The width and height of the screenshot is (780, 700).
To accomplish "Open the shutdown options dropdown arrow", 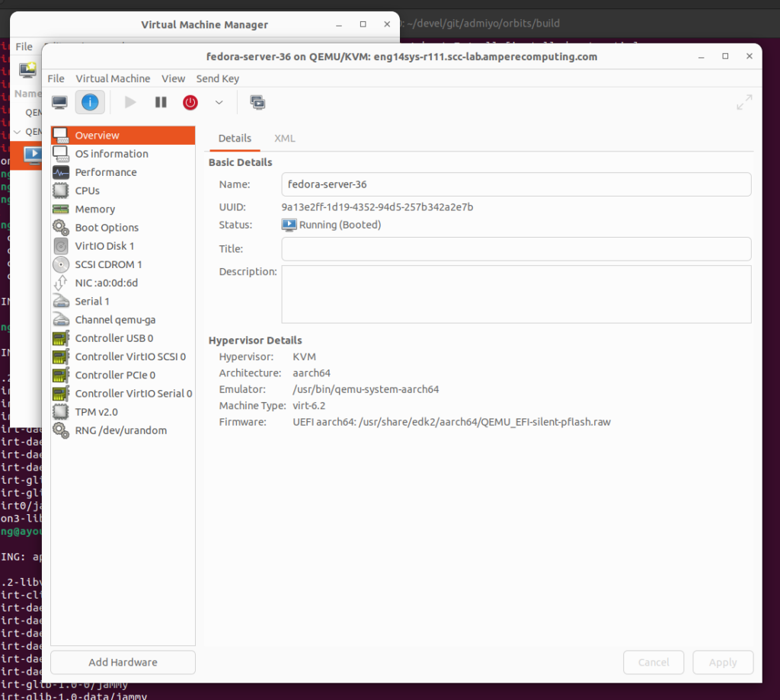I will pyautogui.click(x=219, y=103).
